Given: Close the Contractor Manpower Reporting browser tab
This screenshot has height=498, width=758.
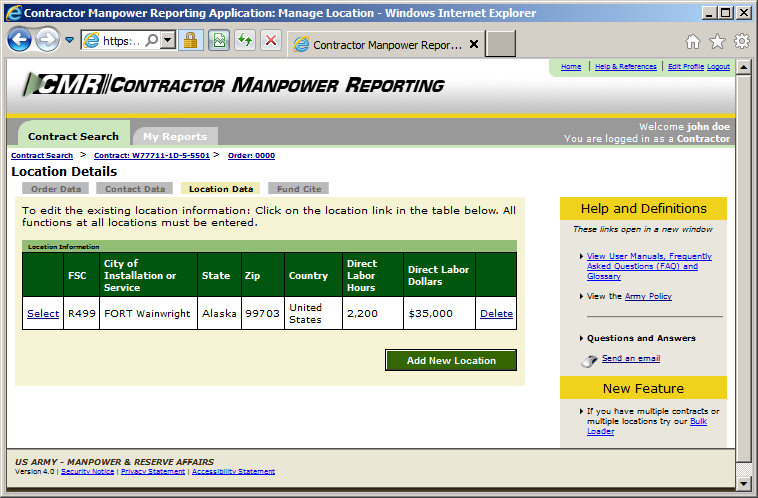Looking at the screenshot, I should click(474, 45).
